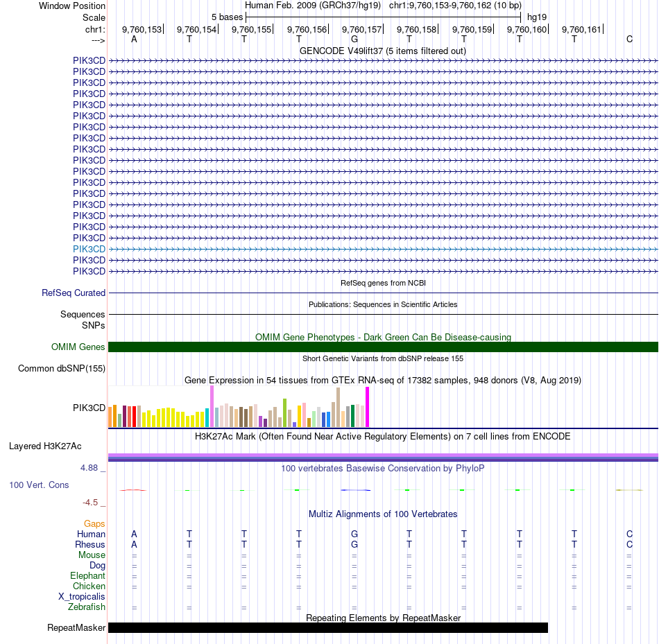The height and width of the screenshot is (644, 659).
Task: Click the Common dbSNP(155) track label
Action: (62, 368)
